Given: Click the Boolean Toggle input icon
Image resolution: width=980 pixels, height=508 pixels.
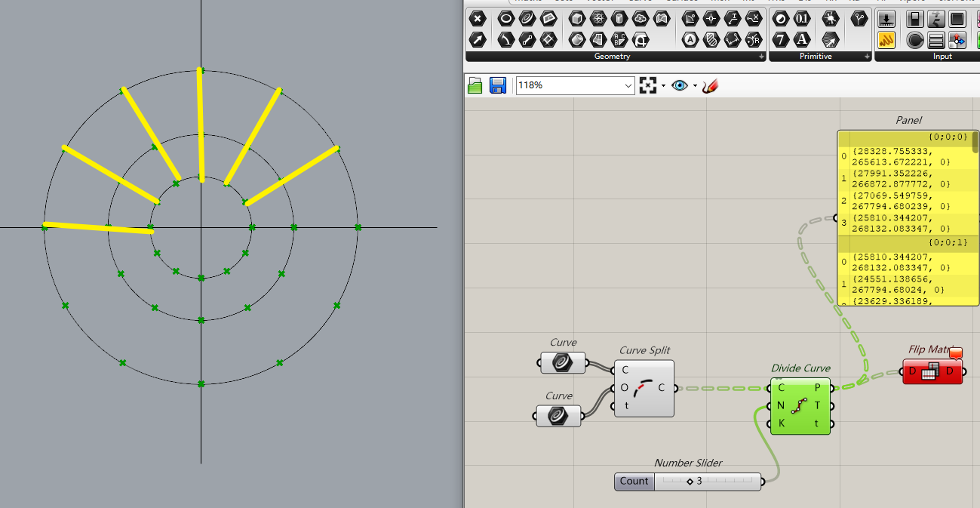Looking at the screenshot, I should click(915, 18).
